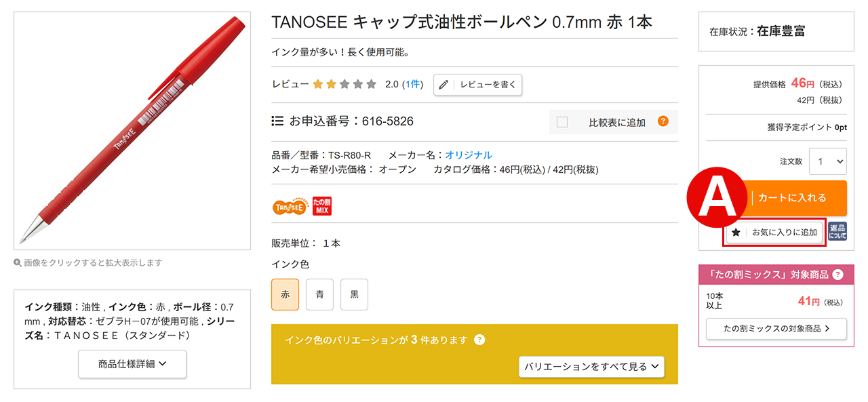The image size is (868, 402).
Task: Click the 返品について icon
Action: point(837,232)
